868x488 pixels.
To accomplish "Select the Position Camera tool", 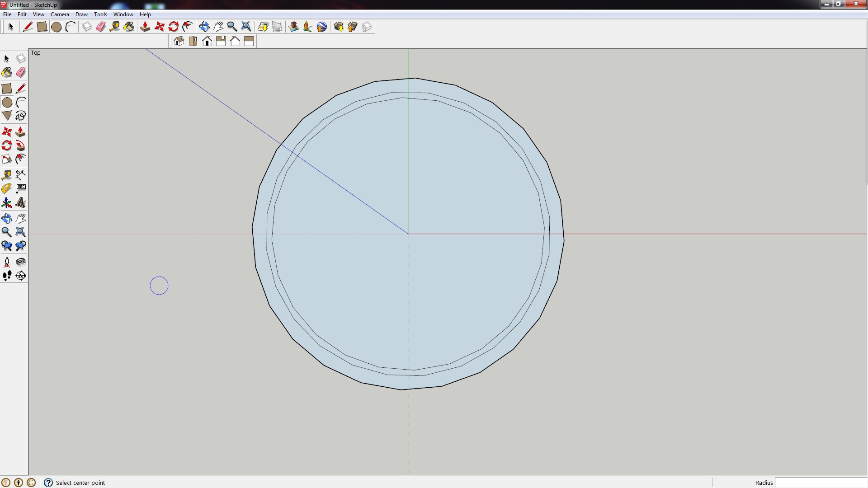I will coord(7,262).
